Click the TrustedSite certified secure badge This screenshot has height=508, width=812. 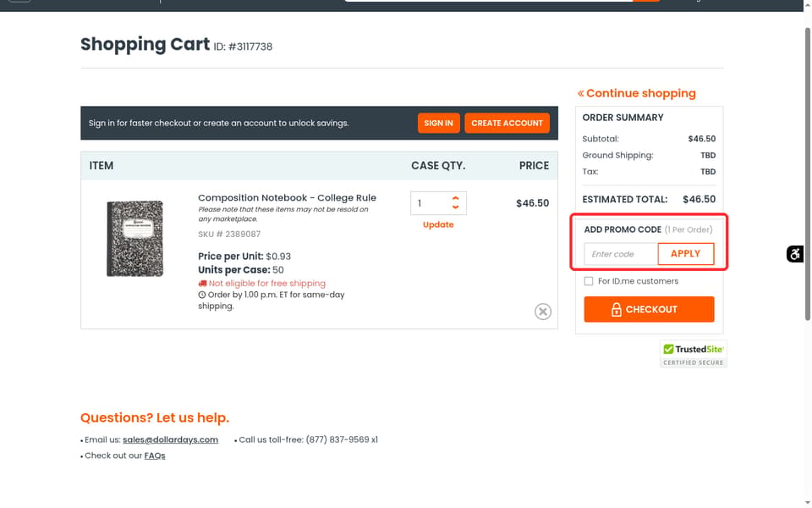(x=694, y=354)
